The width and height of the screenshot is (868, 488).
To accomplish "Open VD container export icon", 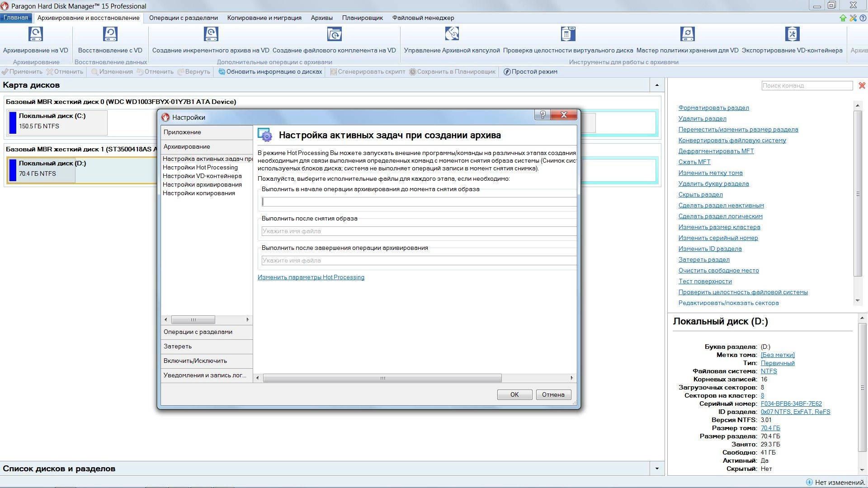I will point(792,34).
